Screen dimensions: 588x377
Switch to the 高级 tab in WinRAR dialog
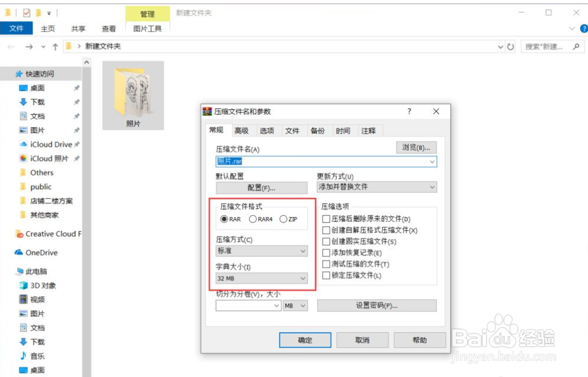[241, 130]
